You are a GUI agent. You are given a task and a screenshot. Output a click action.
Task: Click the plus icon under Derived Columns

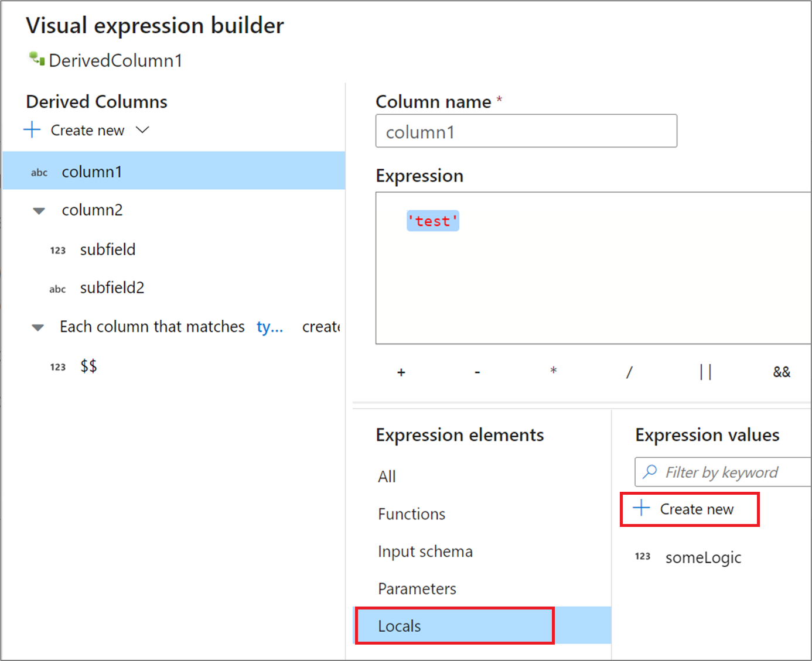[x=32, y=129]
